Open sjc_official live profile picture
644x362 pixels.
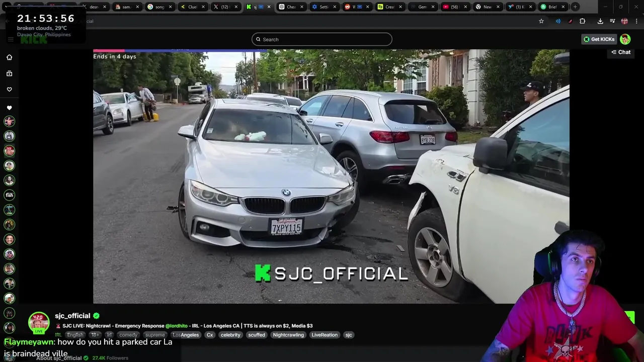coord(39,323)
